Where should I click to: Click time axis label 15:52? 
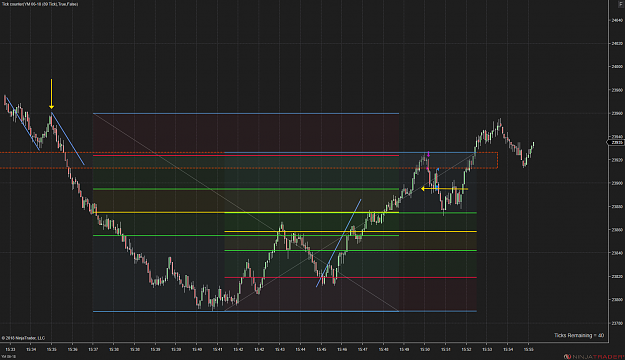point(466,350)
